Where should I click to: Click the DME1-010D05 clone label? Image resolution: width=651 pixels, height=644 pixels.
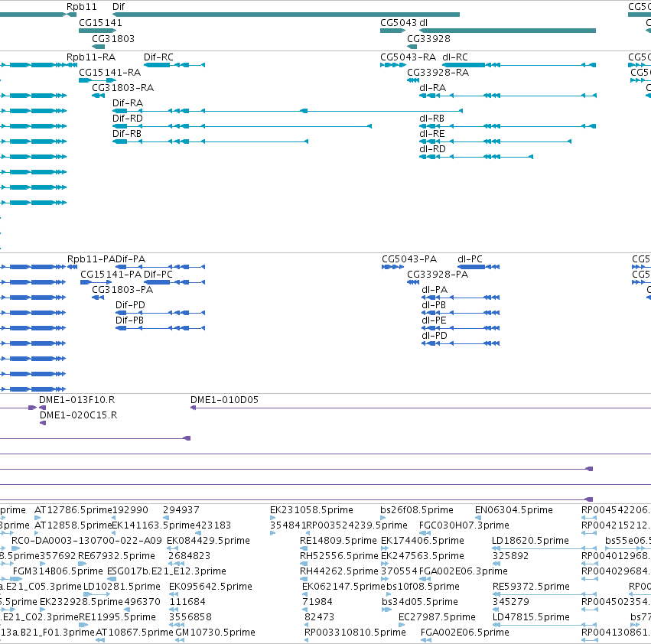click(x=224, y=400)
